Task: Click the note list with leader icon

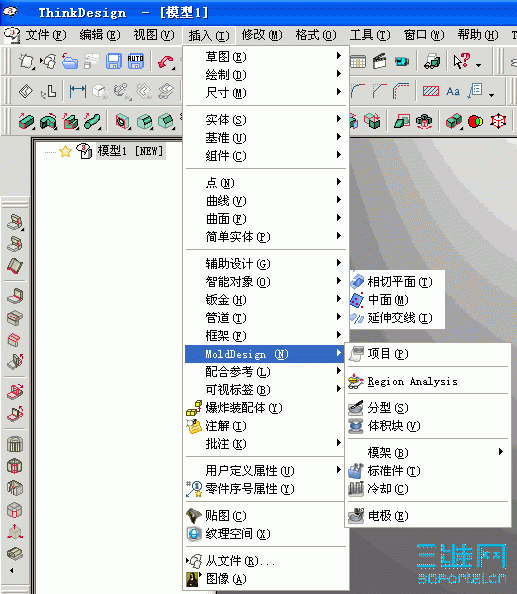Action: [475, 91]
